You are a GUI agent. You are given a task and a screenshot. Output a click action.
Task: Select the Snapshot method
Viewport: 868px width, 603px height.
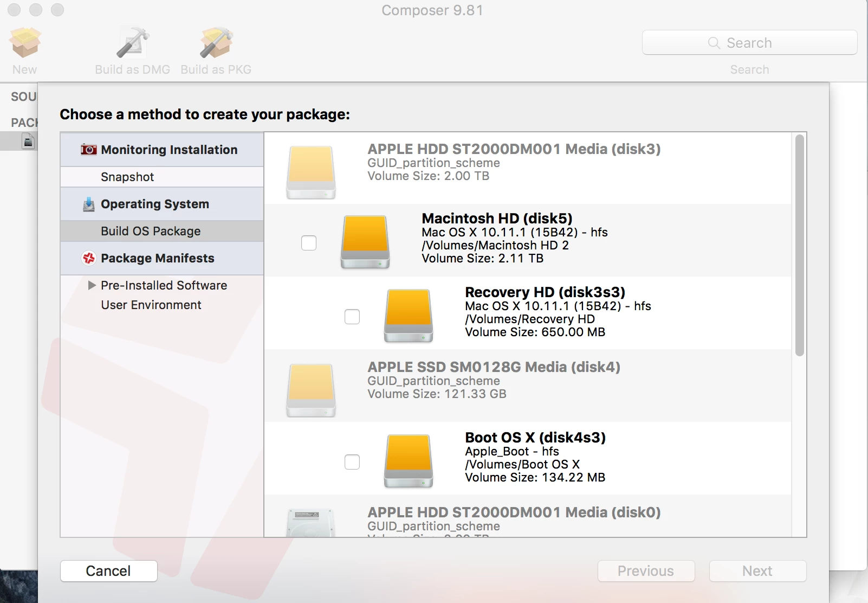click(162, 177)
